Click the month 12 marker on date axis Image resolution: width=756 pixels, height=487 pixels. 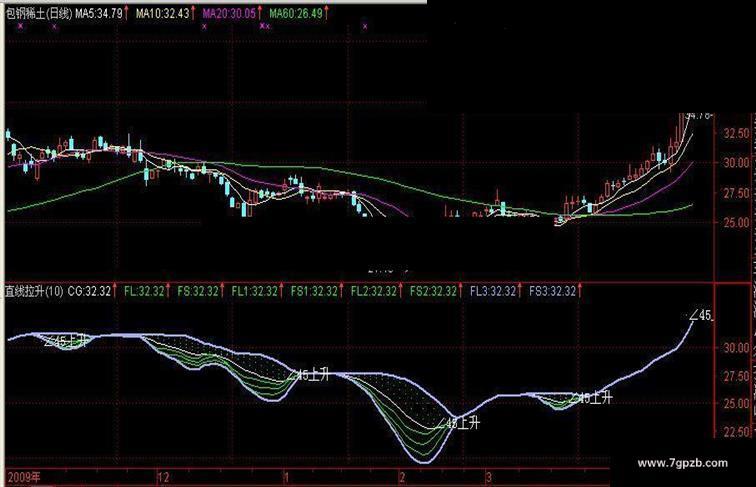coord(163,477)
